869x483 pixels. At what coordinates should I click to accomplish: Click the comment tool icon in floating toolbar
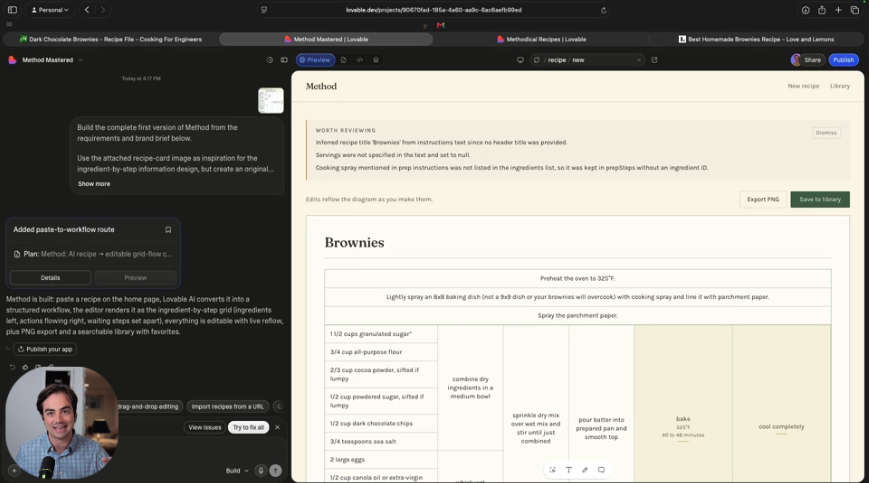pyautogui.click(x=601, y=470)
